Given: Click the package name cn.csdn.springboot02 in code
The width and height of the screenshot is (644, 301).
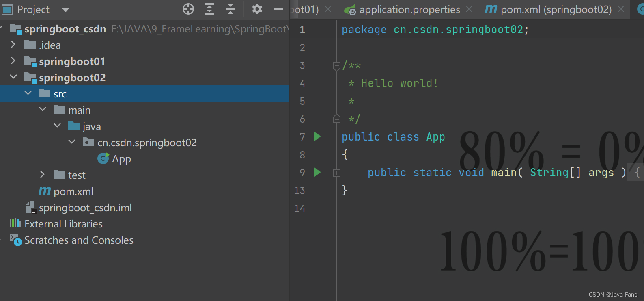Looking at the screenshot, I should (x=459, y=30).
